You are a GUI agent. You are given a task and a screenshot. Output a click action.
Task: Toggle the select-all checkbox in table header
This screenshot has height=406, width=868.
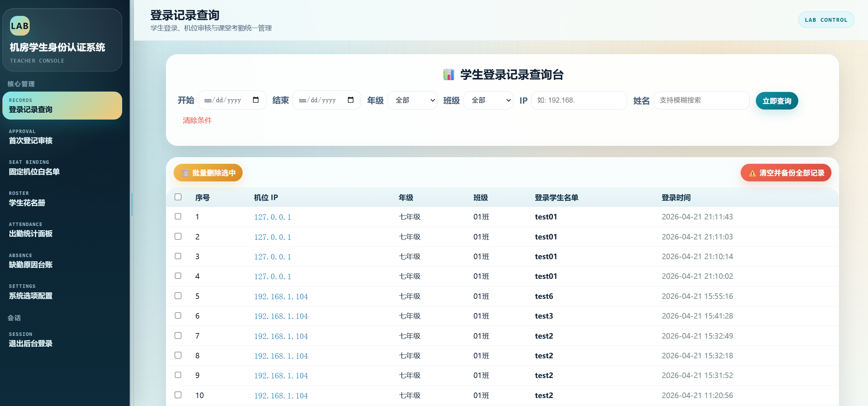point(178,197)
